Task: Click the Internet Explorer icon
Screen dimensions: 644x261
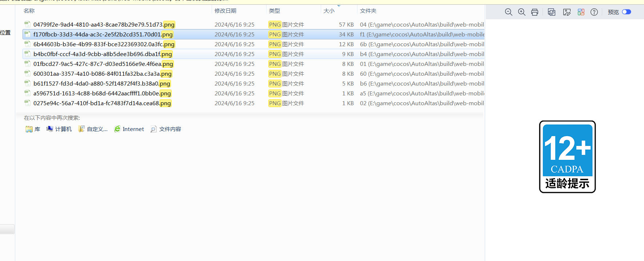Action: [x=117, y=129]
